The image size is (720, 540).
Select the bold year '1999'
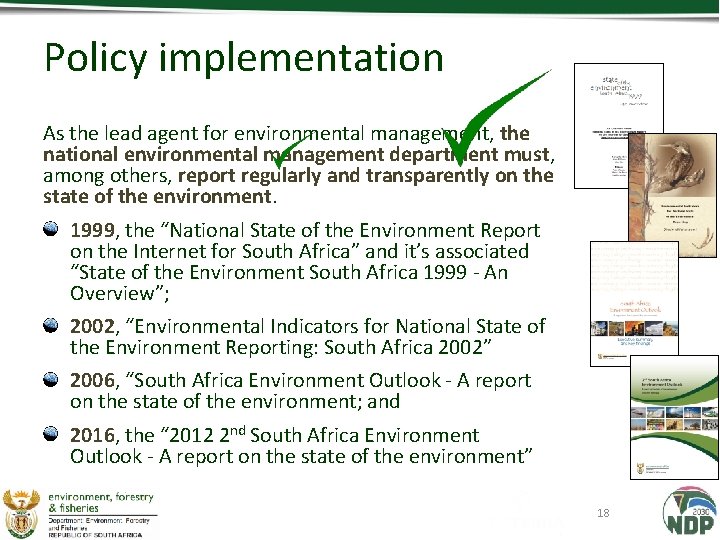click(x=92, y=230)
